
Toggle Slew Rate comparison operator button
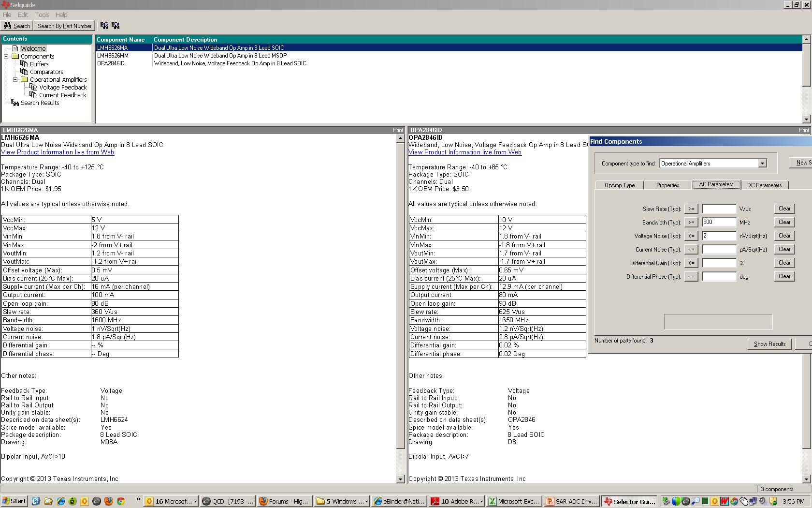click(x=691, y=209)
